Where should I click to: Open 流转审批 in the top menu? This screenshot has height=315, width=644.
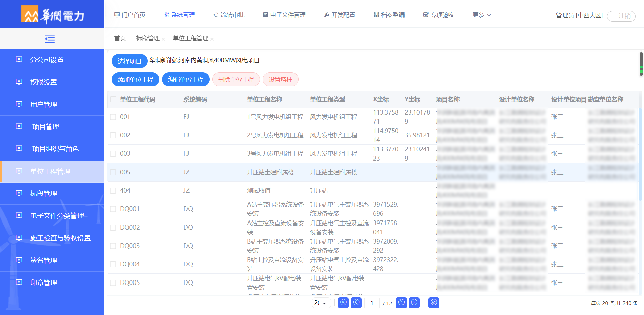click(x=229, y=15)
